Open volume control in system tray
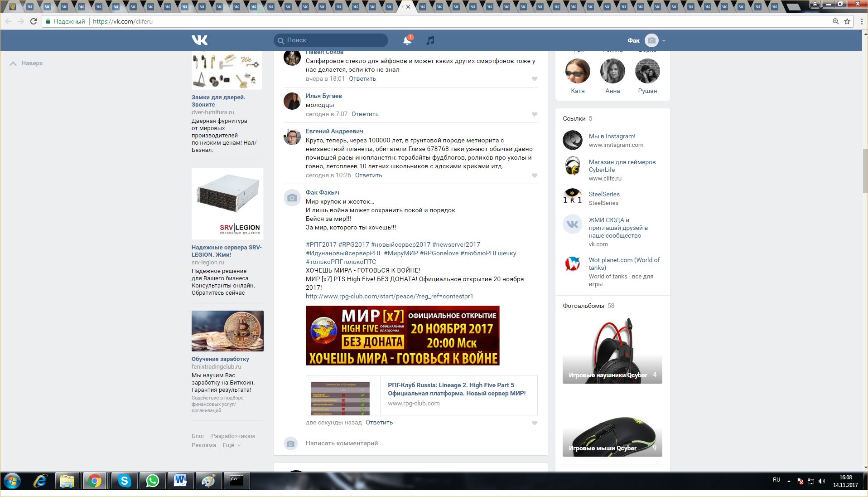 point(822,481)
